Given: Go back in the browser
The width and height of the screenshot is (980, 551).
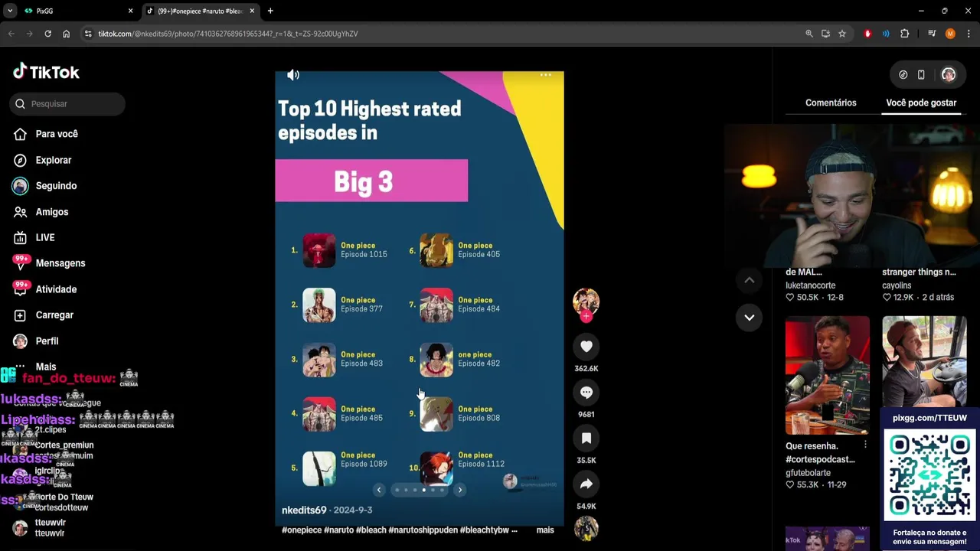Looking at the screenshot, I should 11,34.
